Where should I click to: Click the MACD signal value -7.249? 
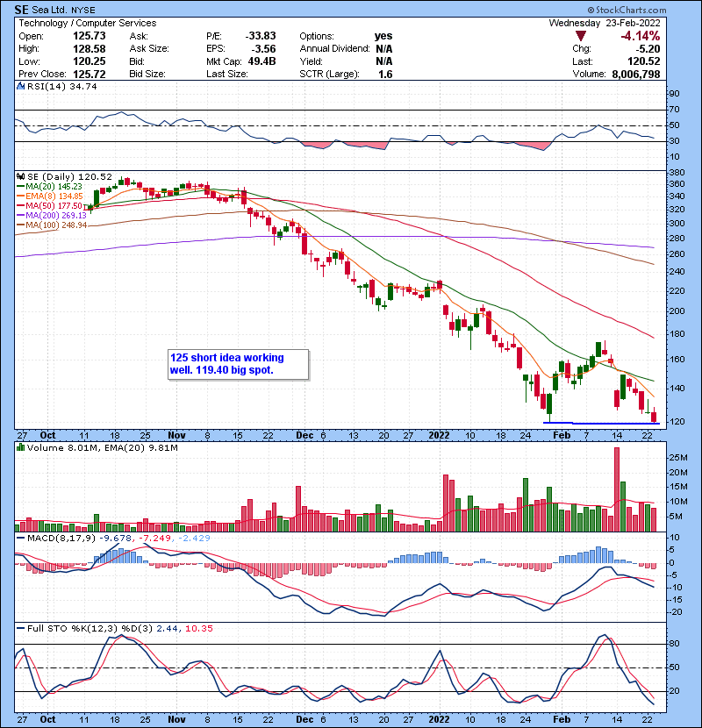point(155,539)
